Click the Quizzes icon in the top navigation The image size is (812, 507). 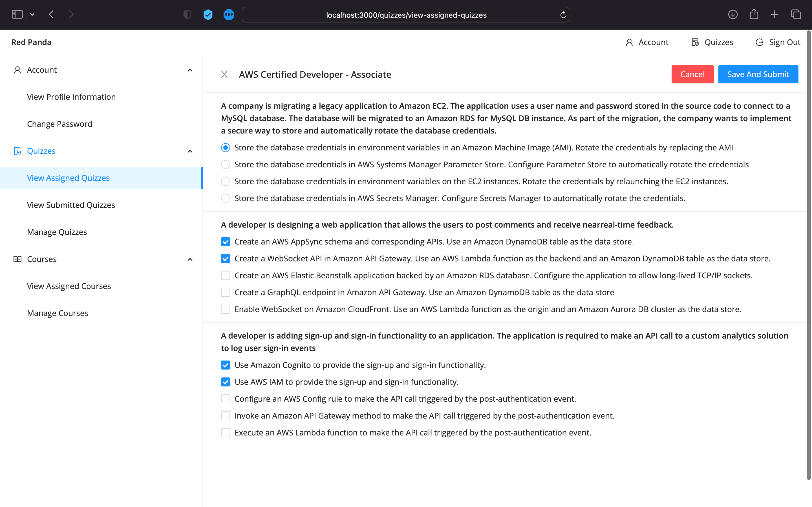click(695, 42)
